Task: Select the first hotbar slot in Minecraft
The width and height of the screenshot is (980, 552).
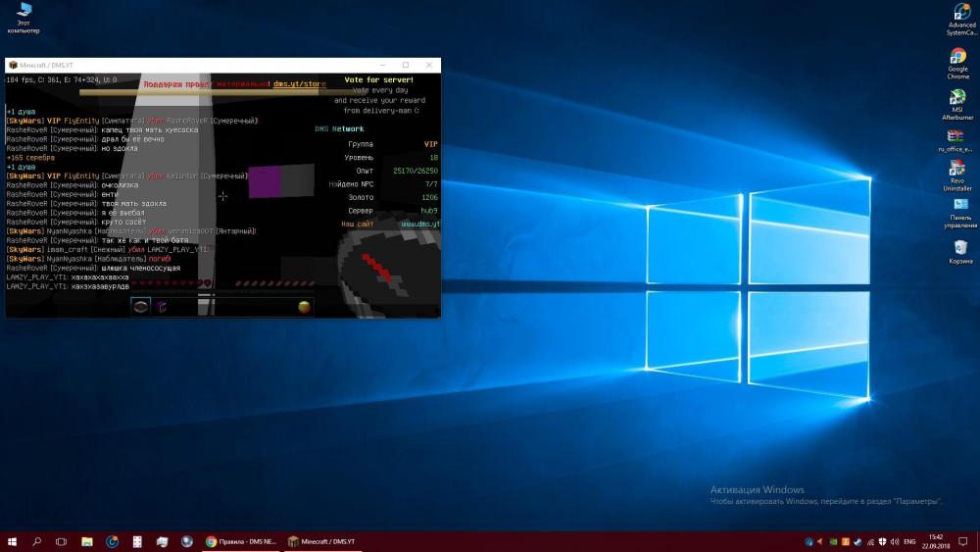Action: [x=140, y=306]
